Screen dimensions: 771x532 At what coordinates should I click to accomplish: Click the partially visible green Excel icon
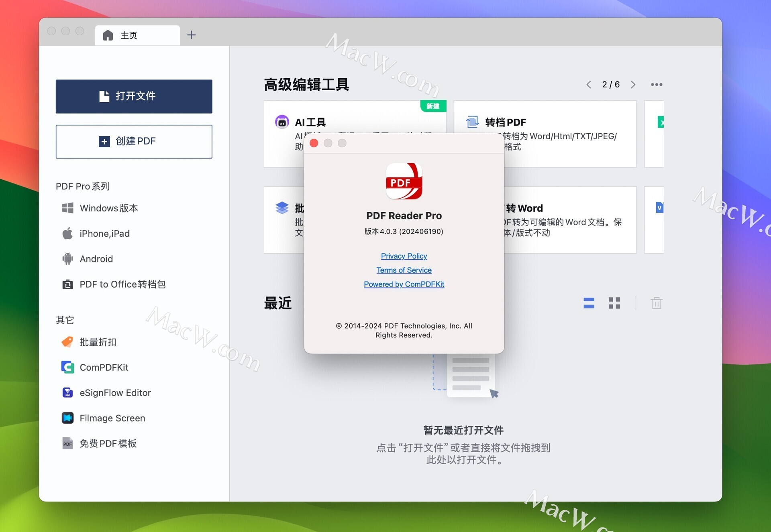[x=661, y=122]
